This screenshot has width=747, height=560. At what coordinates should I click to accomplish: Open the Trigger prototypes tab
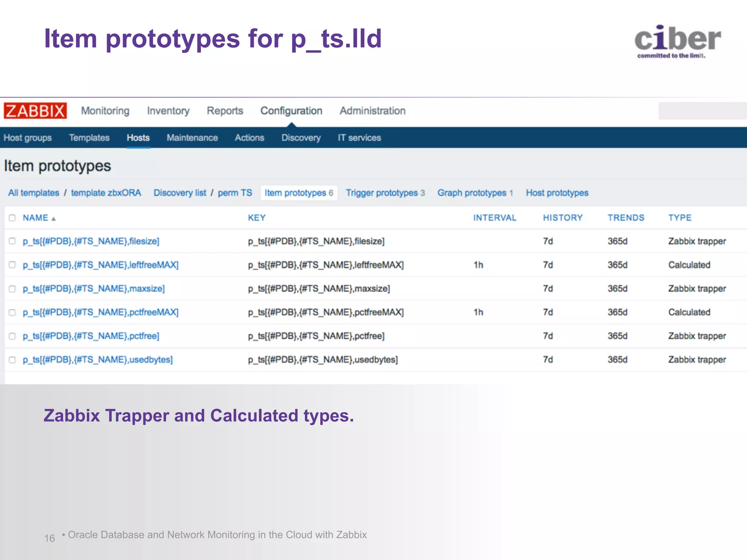point(382,193)
